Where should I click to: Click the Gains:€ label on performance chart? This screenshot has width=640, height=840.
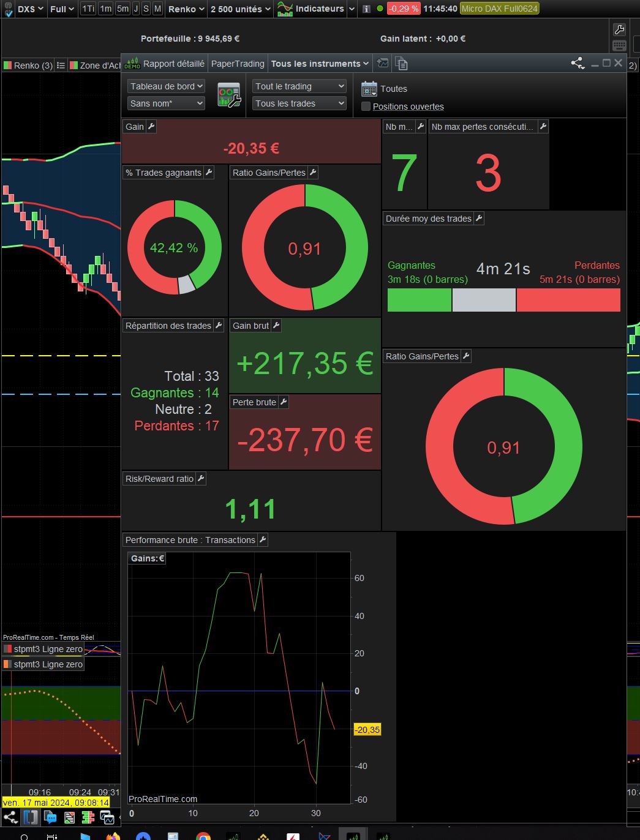[x=148, y=558]
